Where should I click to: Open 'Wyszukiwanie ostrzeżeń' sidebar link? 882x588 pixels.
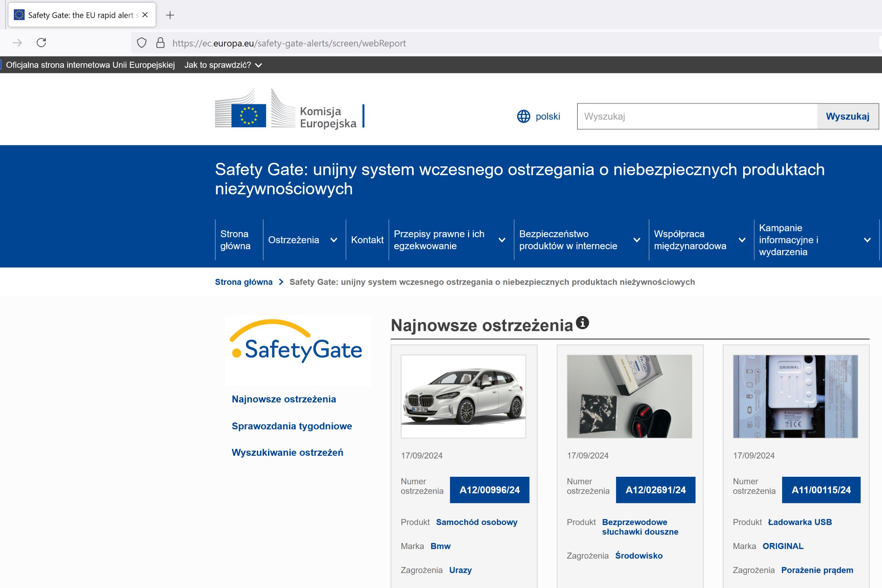[287, 453]
